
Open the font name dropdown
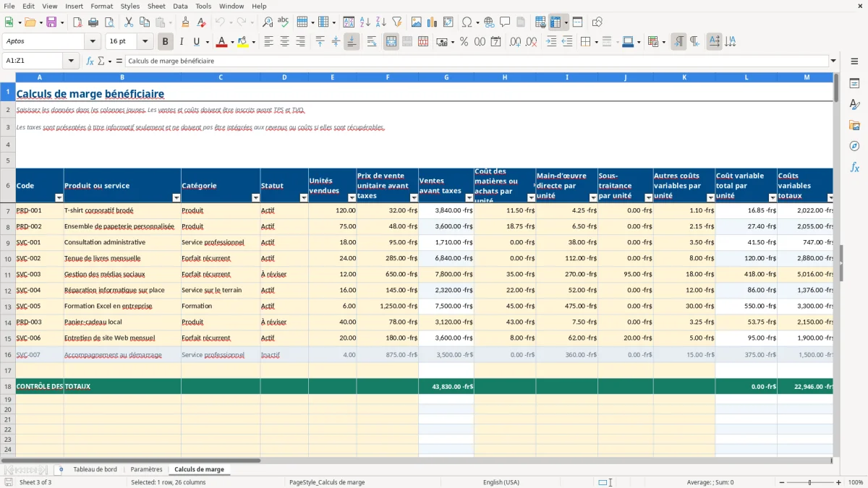[x=92, y=42]
